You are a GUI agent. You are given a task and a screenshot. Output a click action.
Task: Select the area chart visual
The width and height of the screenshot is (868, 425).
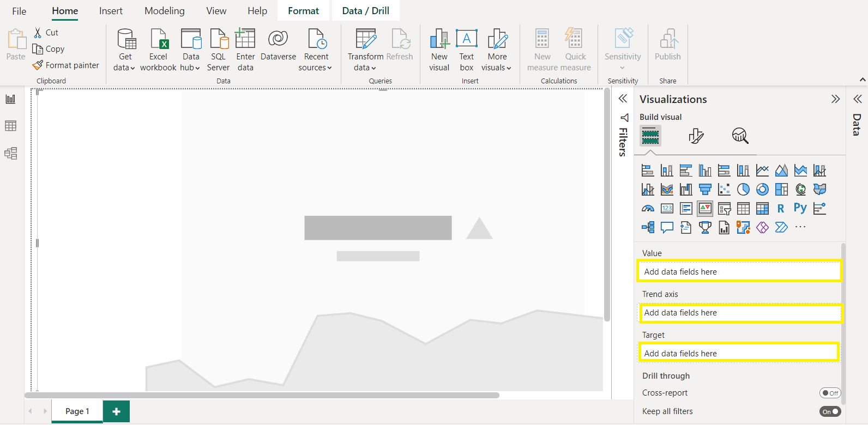coord(781,171)
